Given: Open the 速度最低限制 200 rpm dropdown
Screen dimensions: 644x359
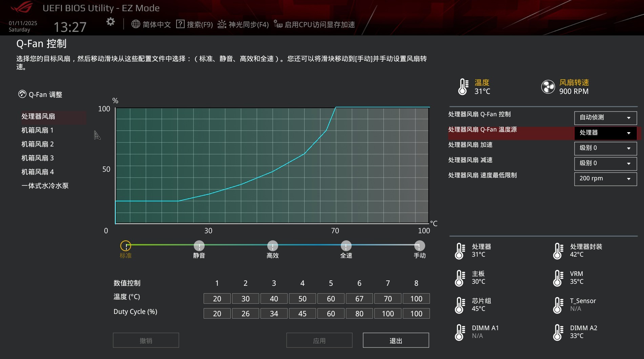Looking at the screenshot, I should [x=605, y=179].
